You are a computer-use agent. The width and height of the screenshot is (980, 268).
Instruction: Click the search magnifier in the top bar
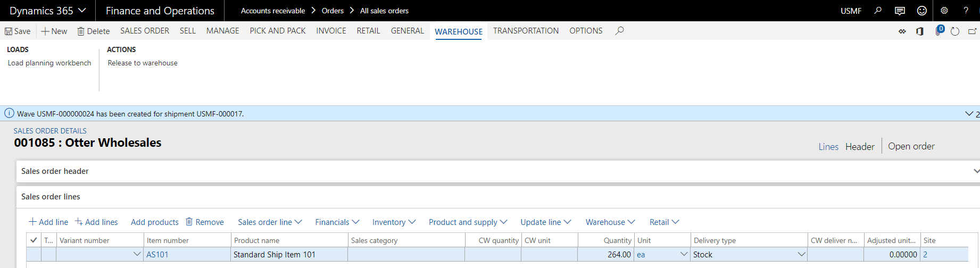pyautogui.click(x=878, y=11)
